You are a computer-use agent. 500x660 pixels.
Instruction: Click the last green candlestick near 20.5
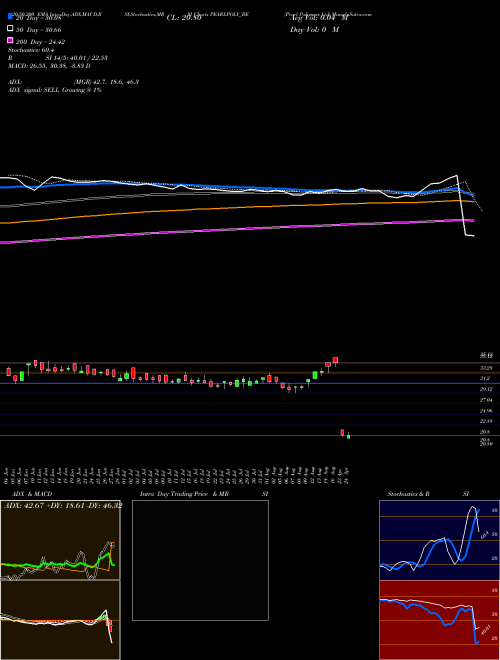pos(348,436)
